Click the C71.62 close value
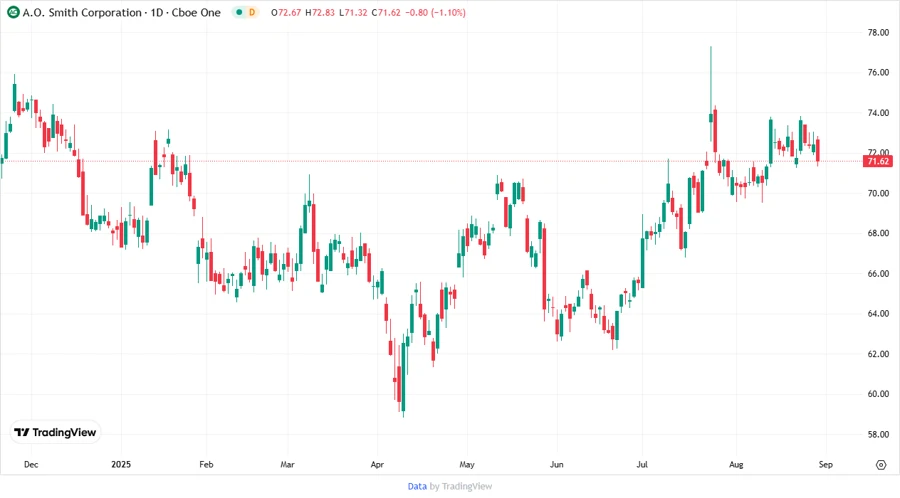This screenshot has width=900, height=498. pyautogui.click(x=386, y=12)
